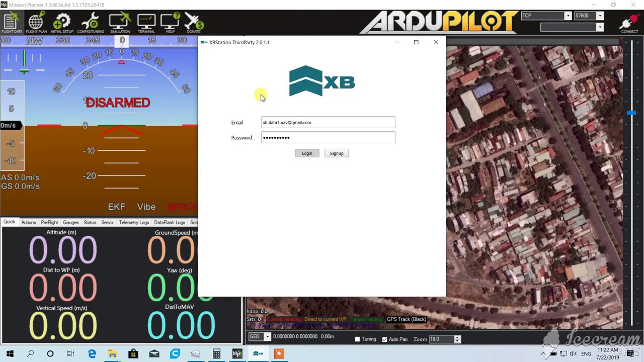Image resolution: width=644 pixels, height=362 pixels.
Task: Open Calculator from taskbar
Action: tap(216, 354)
